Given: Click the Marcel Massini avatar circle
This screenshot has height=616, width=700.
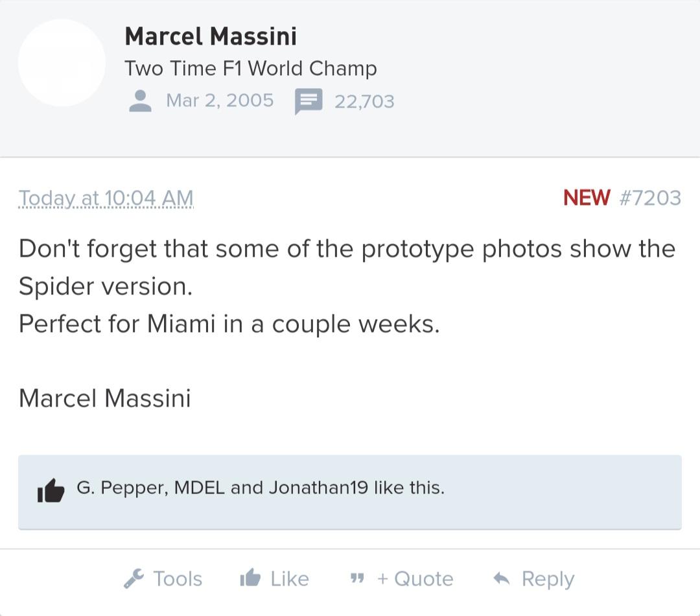Looking at the screenshot, I should (x=62, y=62).
